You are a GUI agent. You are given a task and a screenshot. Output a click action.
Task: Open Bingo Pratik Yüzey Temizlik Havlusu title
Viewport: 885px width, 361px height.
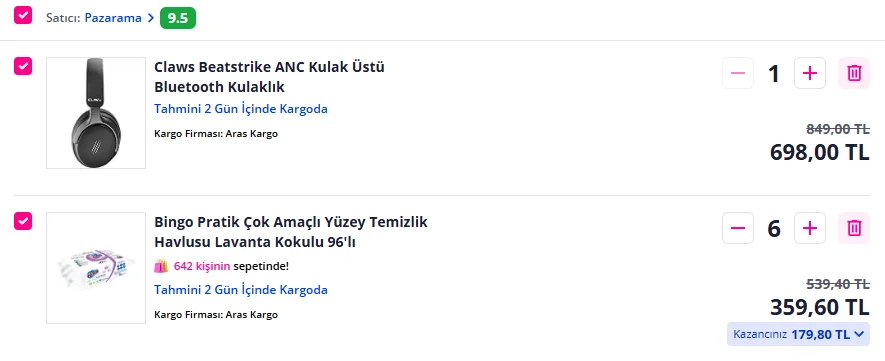291,232
